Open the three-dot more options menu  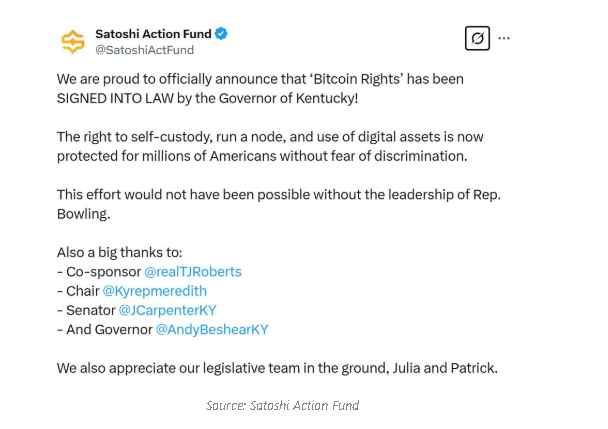tap(504, 38)
